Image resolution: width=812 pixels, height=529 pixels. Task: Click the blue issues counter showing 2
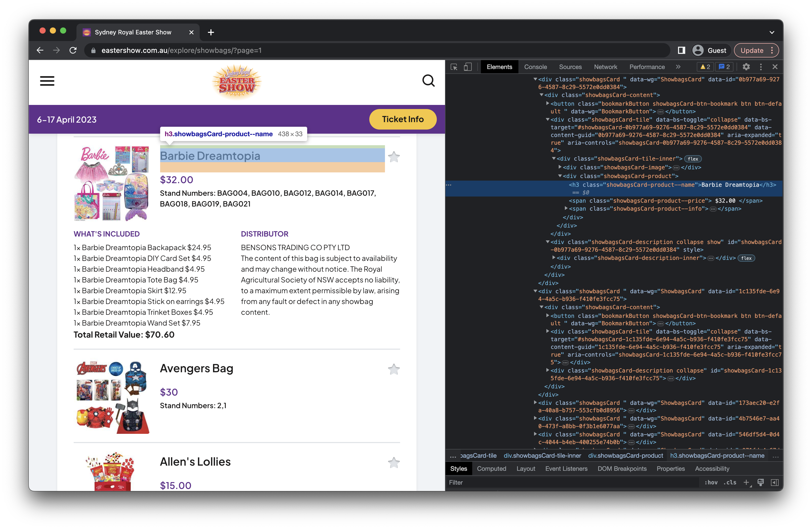click(x=724, y=67)
